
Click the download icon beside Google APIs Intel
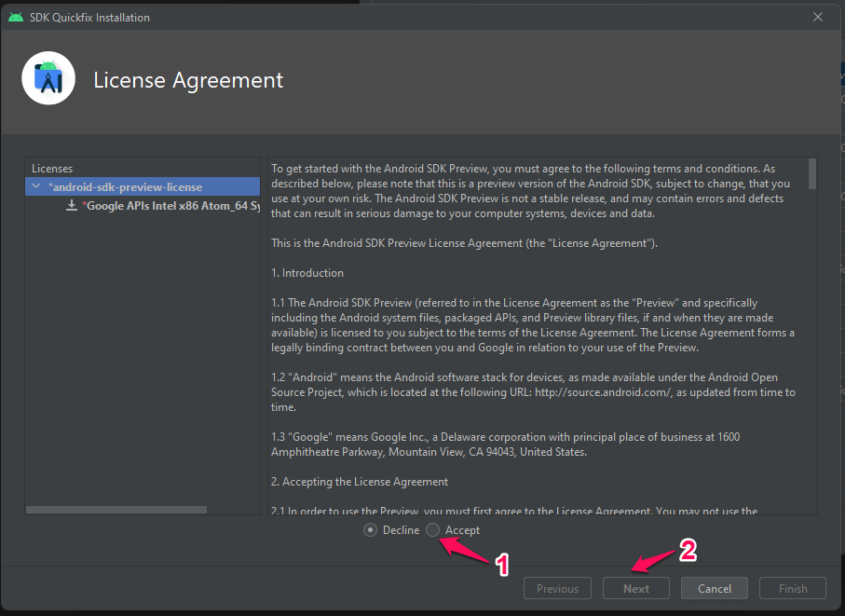pos(72,205)
